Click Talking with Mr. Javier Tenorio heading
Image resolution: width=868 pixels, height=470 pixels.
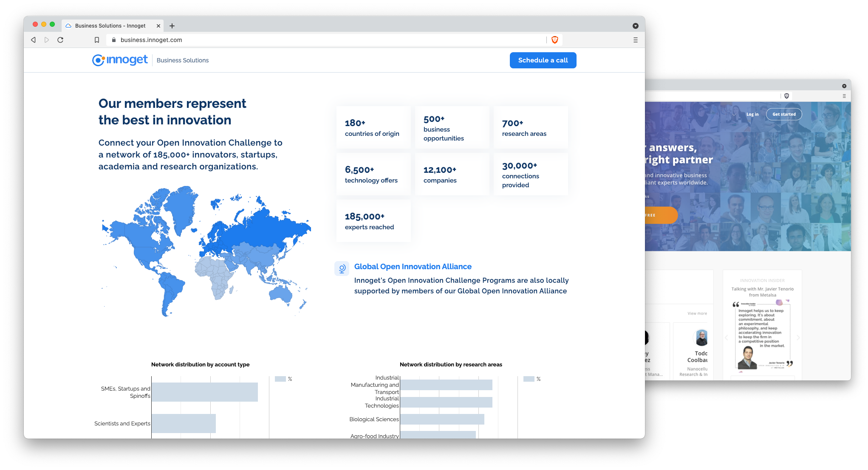tap(762, 292)
